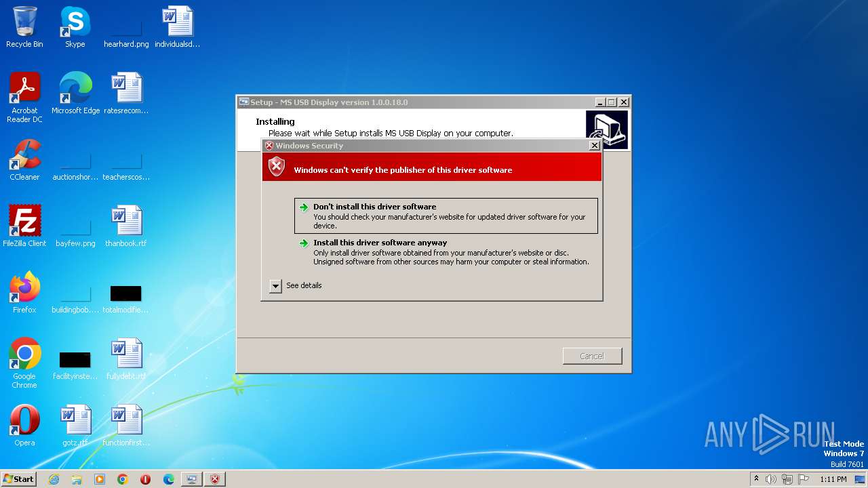
Task: Choose Install this driver software anyway
Action: pos(446,251)
